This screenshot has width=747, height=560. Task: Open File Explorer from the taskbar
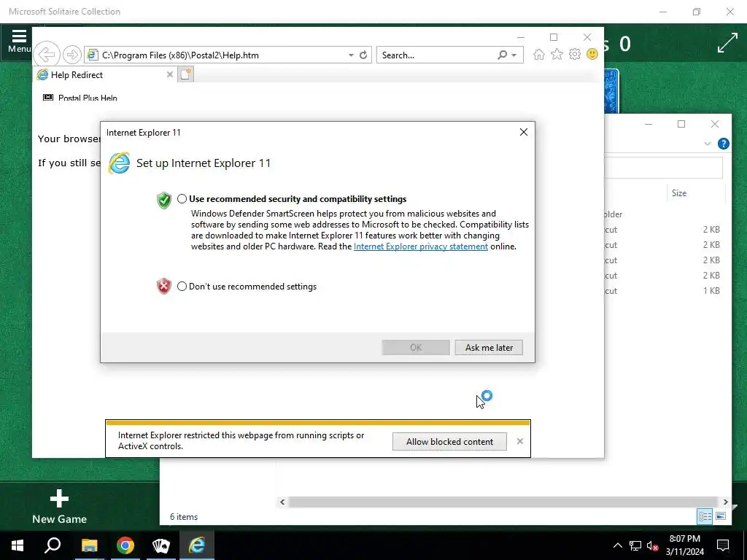click(89, 545)
